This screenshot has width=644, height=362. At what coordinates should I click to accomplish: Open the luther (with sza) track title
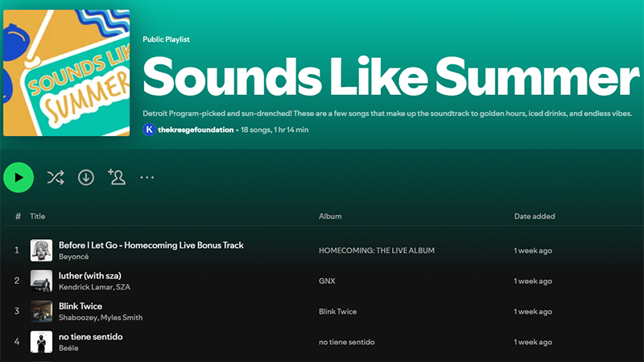(x=90, y=275)
